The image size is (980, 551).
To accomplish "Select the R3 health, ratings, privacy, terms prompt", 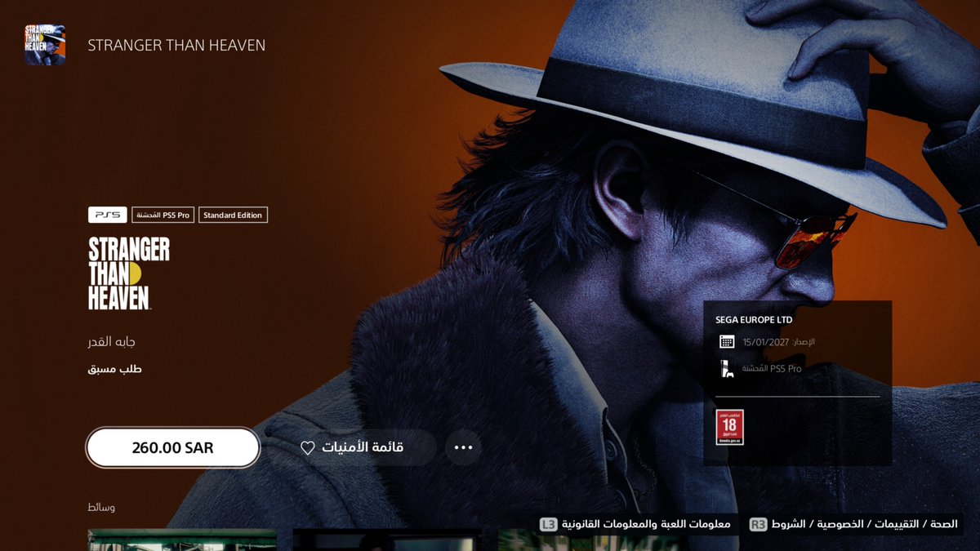I will point(853,524).
